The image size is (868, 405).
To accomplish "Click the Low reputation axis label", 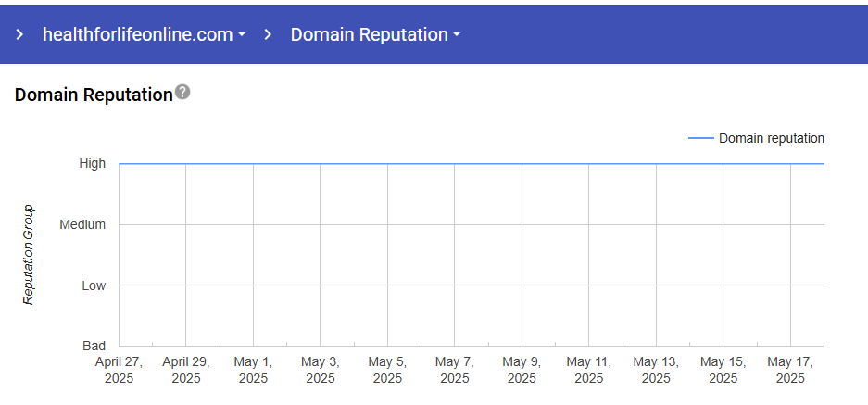I will click(94, 285).
